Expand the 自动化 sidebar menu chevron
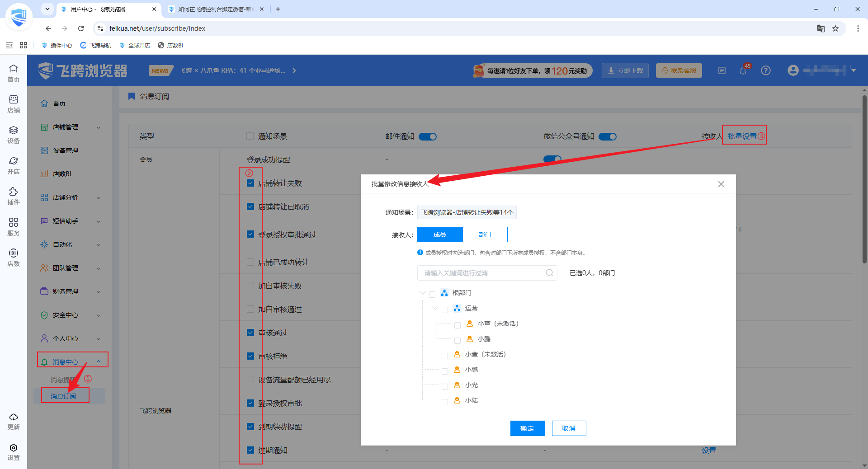The image size is (868, 469). 99,245
